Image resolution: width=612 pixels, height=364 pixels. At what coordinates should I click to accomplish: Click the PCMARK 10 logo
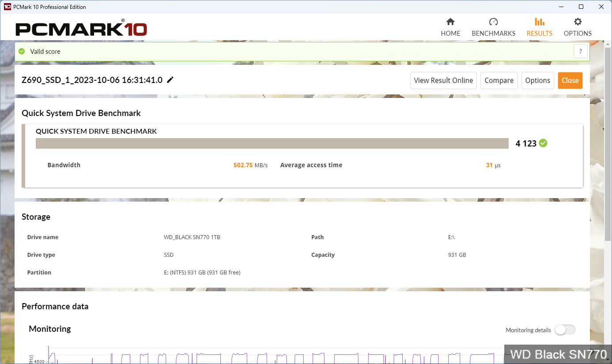(x=81, y=29)
